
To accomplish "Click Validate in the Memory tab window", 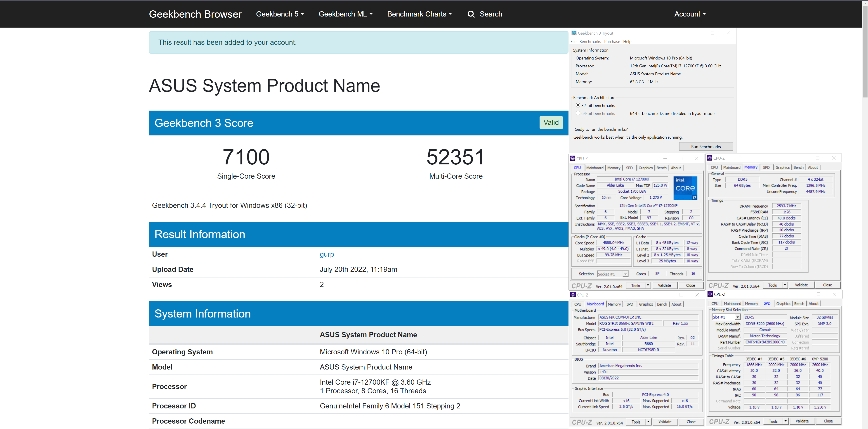I will click(801, 285).
